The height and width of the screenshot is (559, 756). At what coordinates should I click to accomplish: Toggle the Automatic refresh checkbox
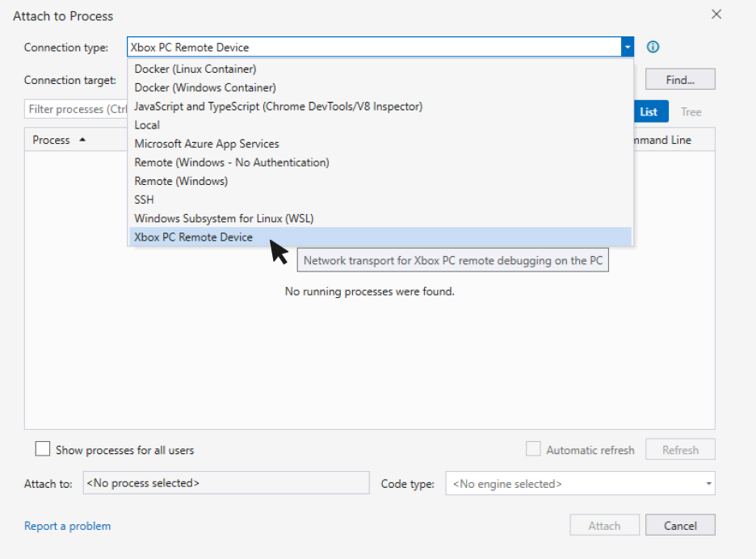pyautogui.click(x=533, y=449)
